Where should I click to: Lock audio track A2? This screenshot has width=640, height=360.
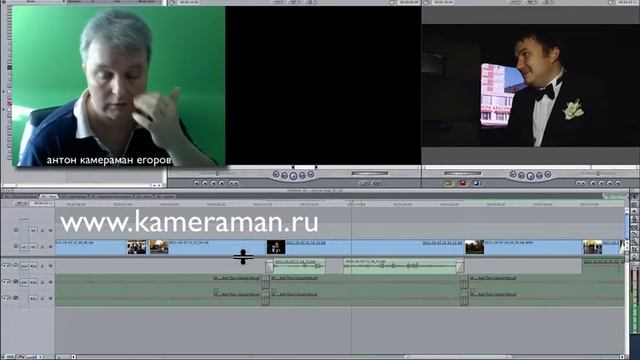[42, 282]
